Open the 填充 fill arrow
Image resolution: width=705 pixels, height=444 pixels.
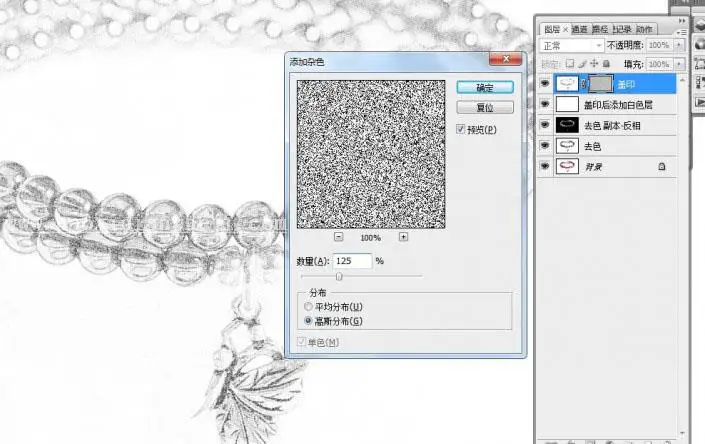[x=679, y=64]
